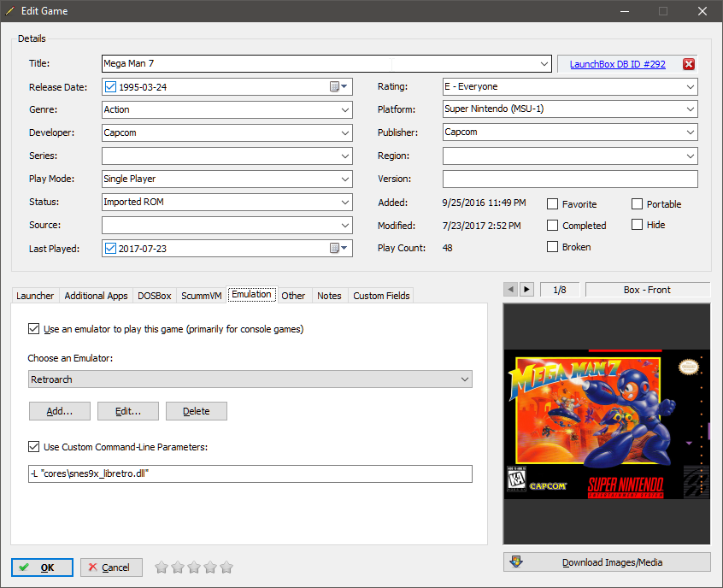723x588 pixels.
Task: Open Release Date calendar picker icon
Action: click(x=339, y=86)
